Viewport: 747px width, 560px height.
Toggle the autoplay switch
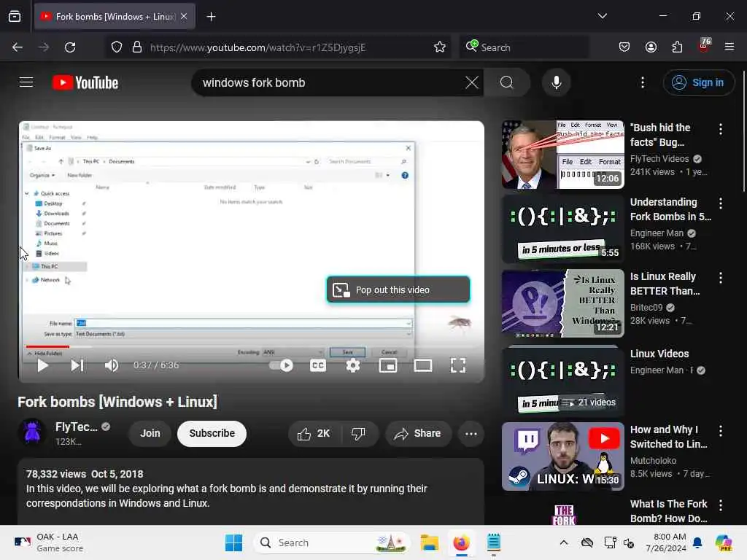[281, 365]
